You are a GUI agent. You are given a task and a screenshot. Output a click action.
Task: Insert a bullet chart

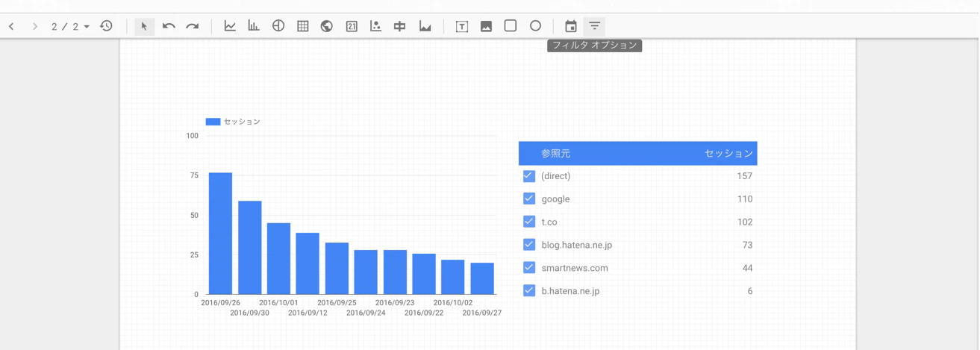(400, 26)
